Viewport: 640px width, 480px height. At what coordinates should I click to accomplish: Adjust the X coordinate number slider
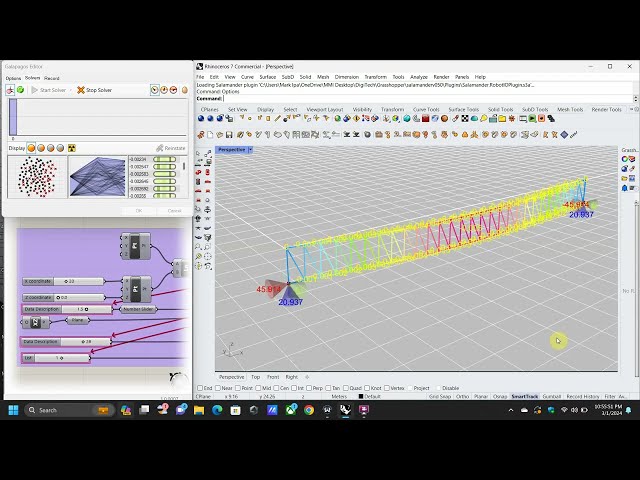64,281
